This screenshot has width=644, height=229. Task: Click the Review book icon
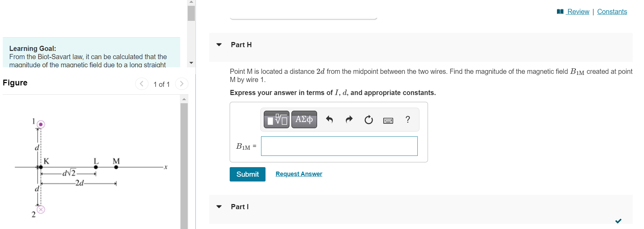560,12
